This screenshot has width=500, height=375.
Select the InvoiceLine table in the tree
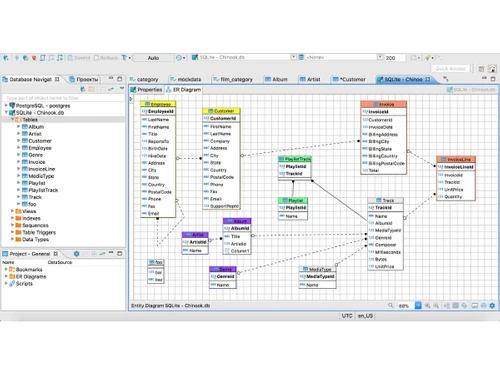tap(42, 169)
